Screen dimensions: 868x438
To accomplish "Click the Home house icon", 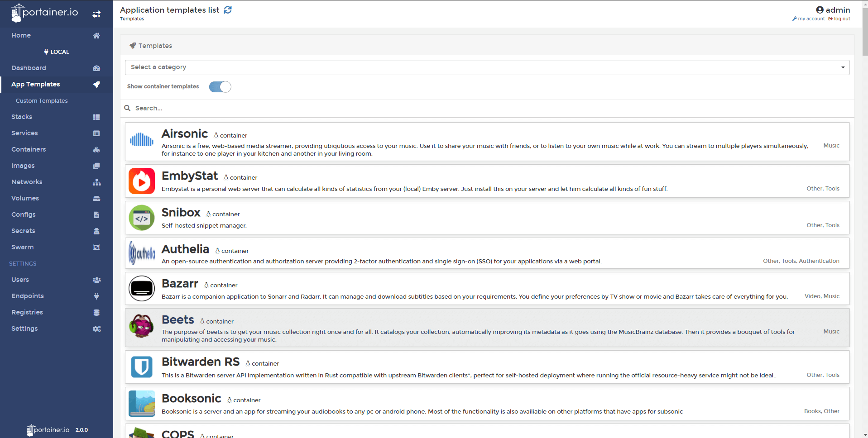I will point(96,36).
